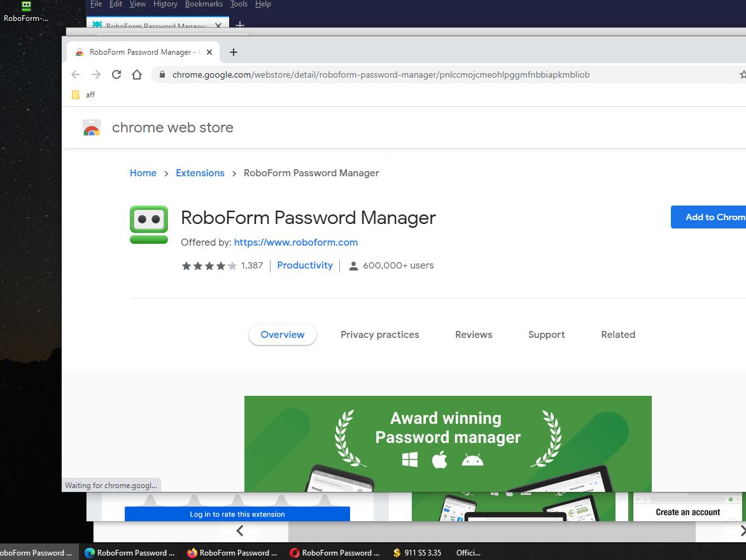Viewport: 746px width, 560px height.
Task: Click the Chrome Web Store logo
Action: click(x=92, y=128)
